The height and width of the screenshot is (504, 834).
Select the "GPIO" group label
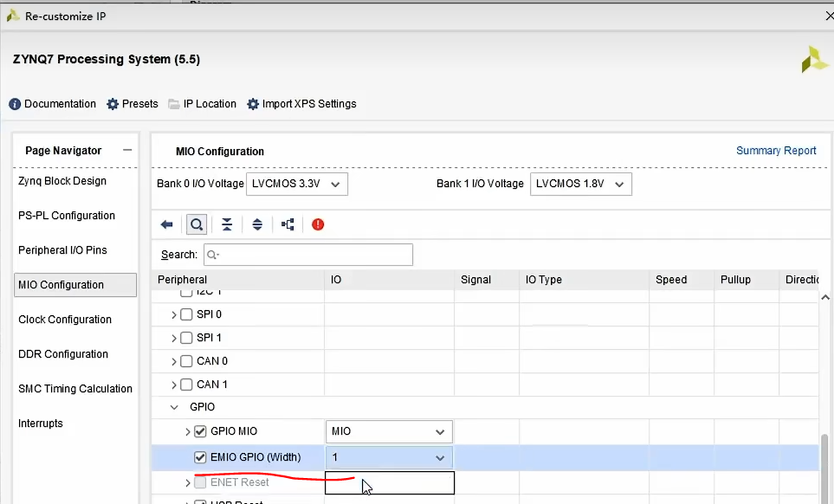coord(202,407)
